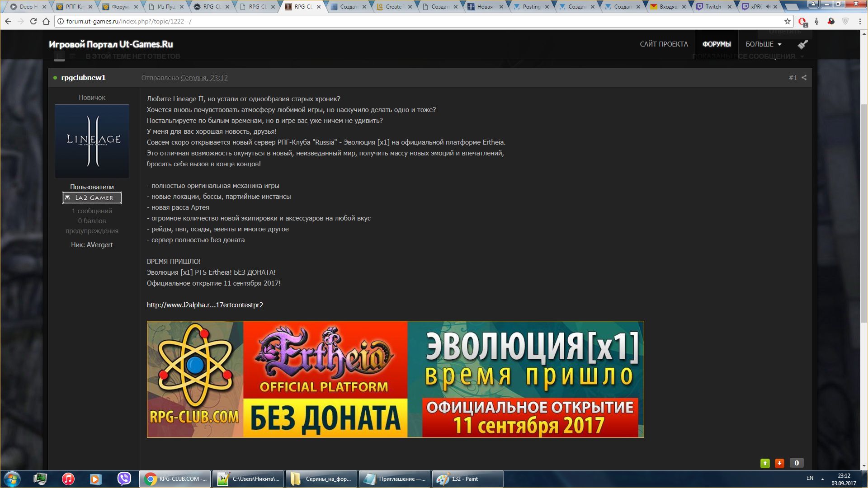This screenshot has width=868, height=488.
Task: Close the Deep H tab
Action: pyautogui.click(x=45, y=7)
